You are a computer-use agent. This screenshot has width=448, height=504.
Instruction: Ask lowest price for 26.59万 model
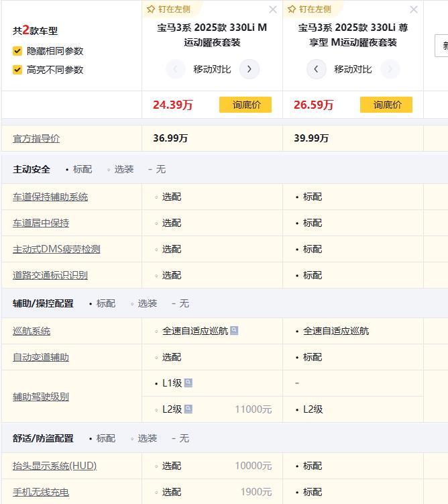point(386,105)
